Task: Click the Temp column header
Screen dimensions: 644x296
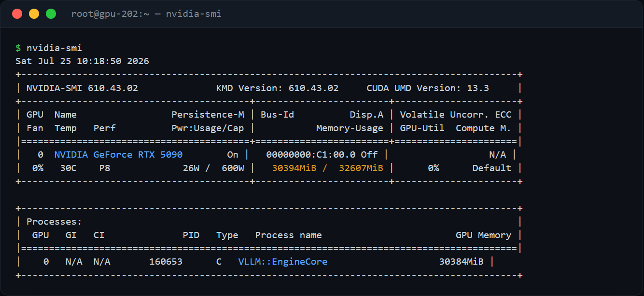Action: (65, 128)
